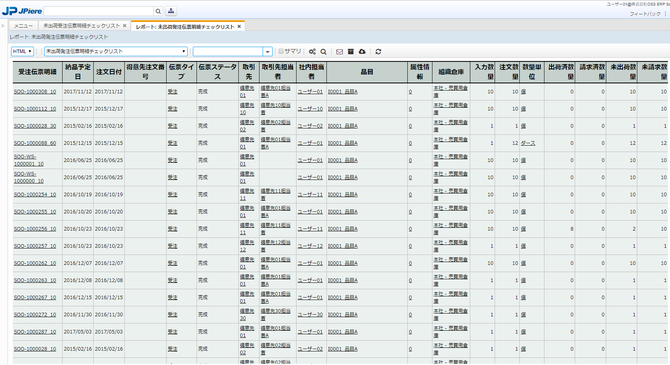The height and width of the screenshot is (365, 670).
Task: Click the 組織倉庫 column header
Action: tap(451, 72)
